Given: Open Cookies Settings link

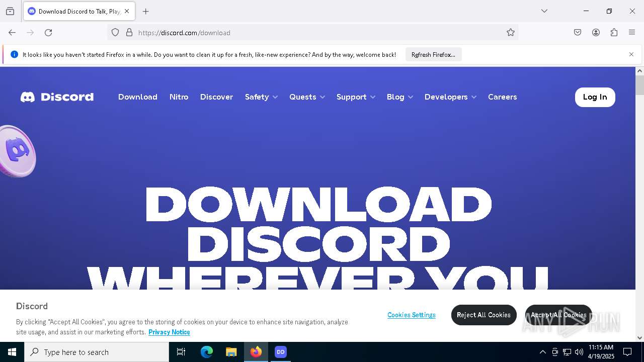Looking at the screenshot, I should click(412, 315).
